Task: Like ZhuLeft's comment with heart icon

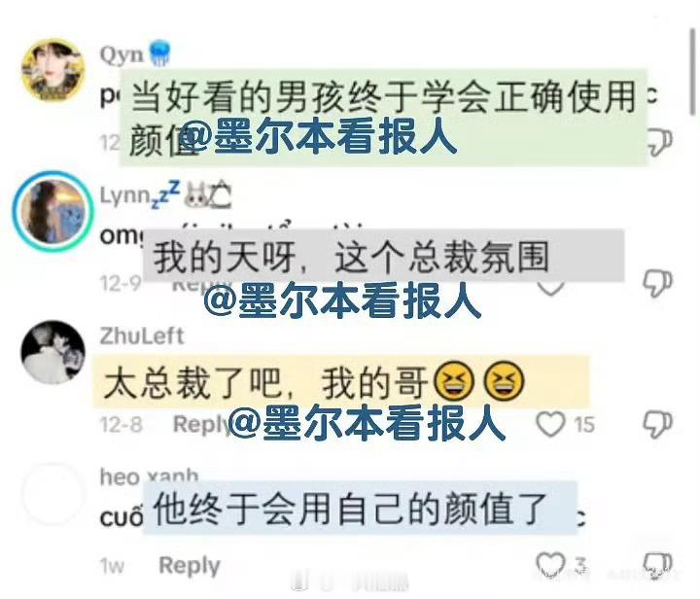Action: tap(550, 424)
